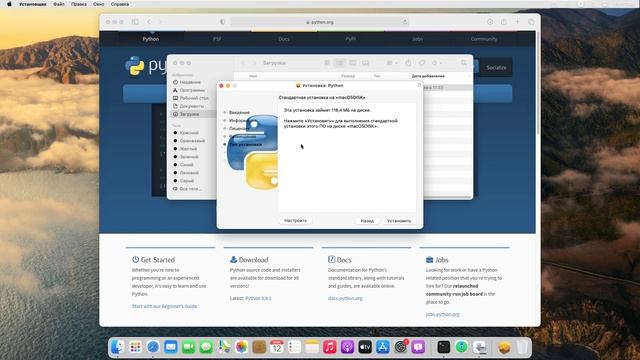Open Launchpad from the Dock
This screenshot has height=360, width=640.
136,347
